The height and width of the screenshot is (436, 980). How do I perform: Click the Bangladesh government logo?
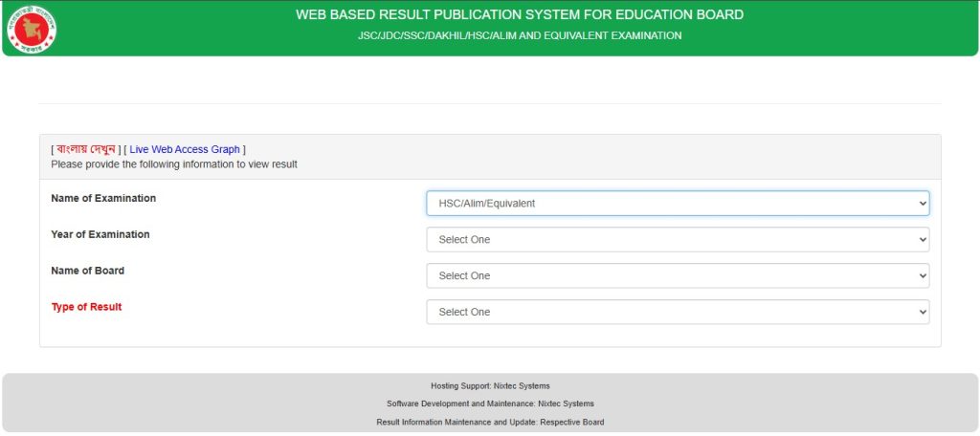pos(32,30)
